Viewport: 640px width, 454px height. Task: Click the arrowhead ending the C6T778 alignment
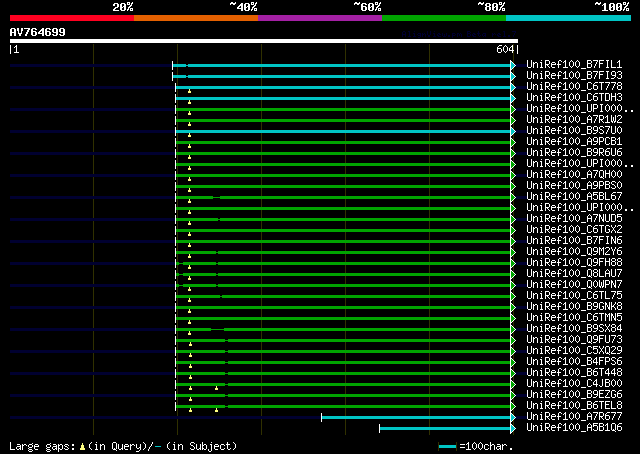tap(513, 87)
